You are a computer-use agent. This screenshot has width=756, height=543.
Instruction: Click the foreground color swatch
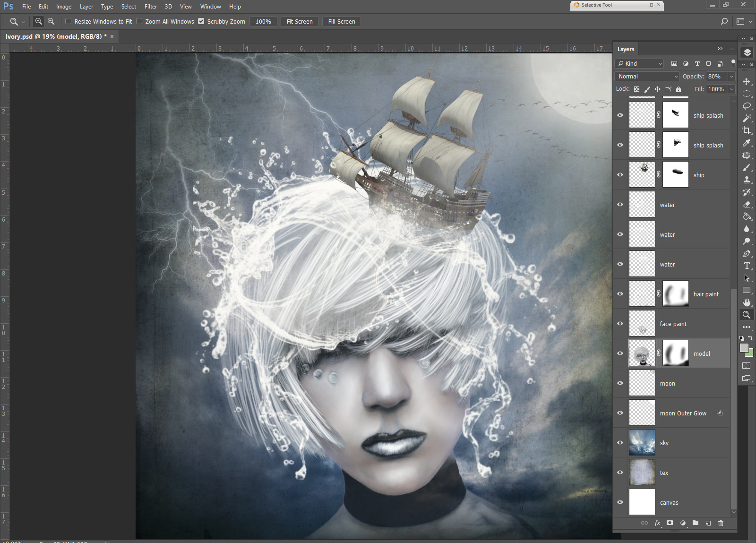pyautogui.click(x=744, y=348)
